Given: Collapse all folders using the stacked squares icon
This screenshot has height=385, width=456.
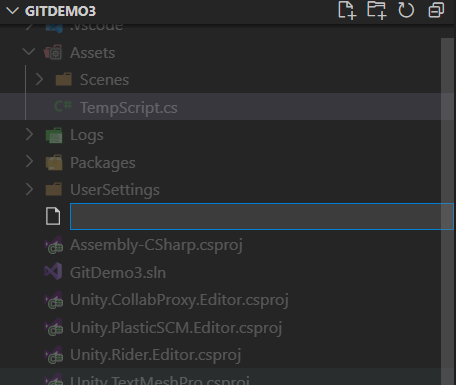Looking at the screenshot, I should pos(436,10).
